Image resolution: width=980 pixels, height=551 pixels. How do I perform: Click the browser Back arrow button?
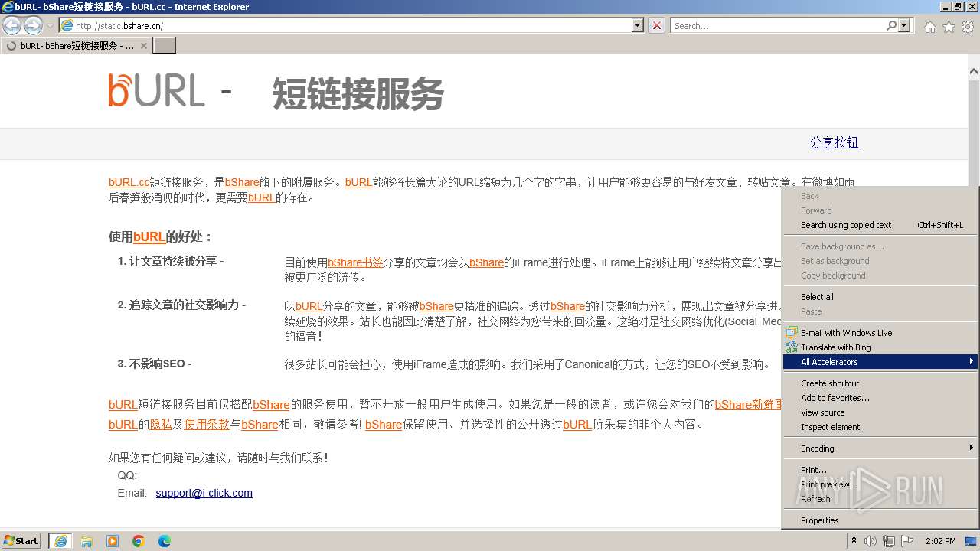pos(12,25)
